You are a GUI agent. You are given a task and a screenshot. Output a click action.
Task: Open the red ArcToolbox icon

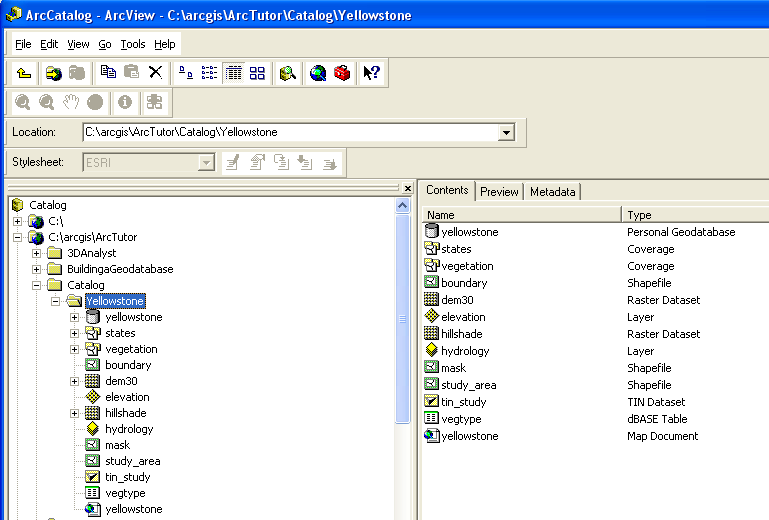click(342, 73)
